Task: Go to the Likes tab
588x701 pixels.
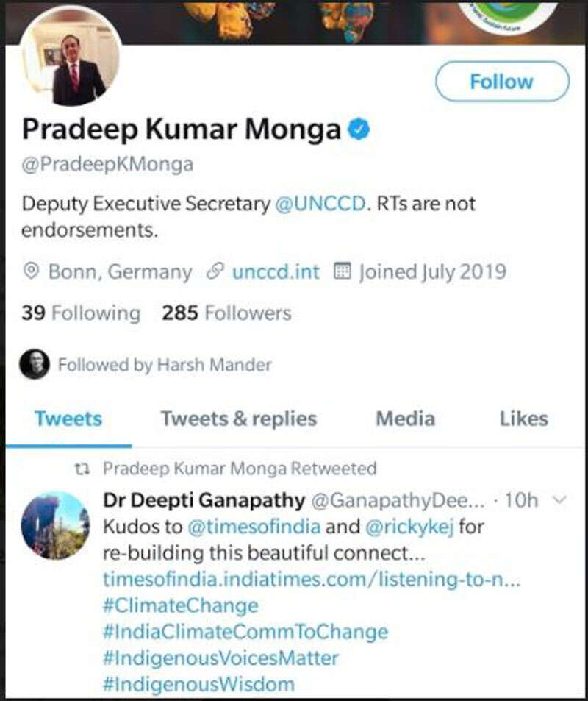Action: [523, 419]
